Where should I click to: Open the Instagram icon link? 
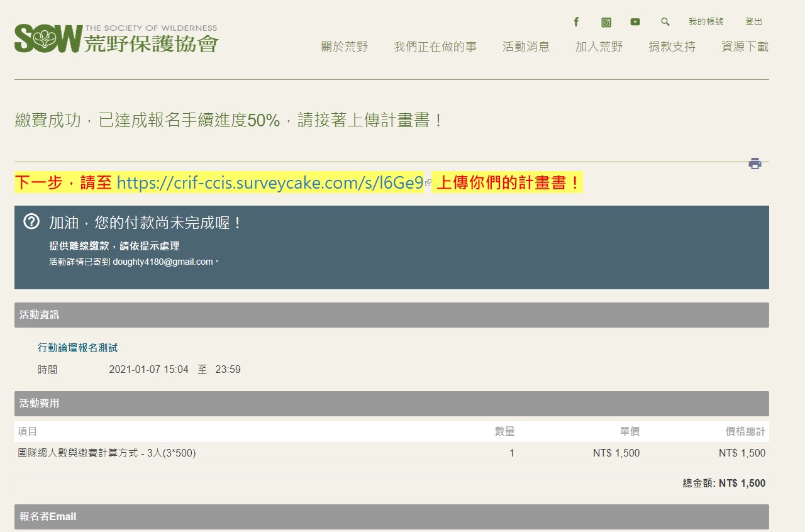[x=606, y=23]
